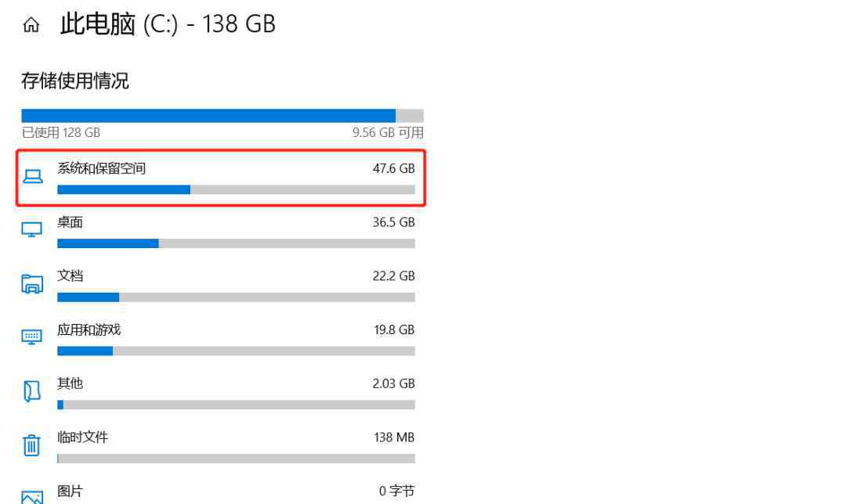This screenshot has width=846, height=504.
Task: Click the folder icon for 文档
Action: pyautogui.click(x=32, y=283)
